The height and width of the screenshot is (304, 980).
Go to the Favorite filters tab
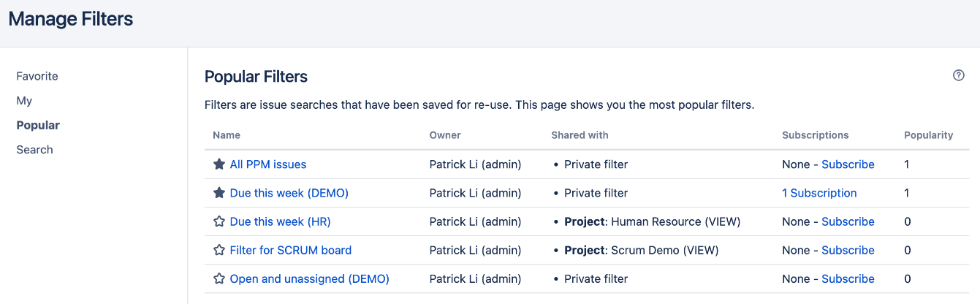tap(37, 76)
